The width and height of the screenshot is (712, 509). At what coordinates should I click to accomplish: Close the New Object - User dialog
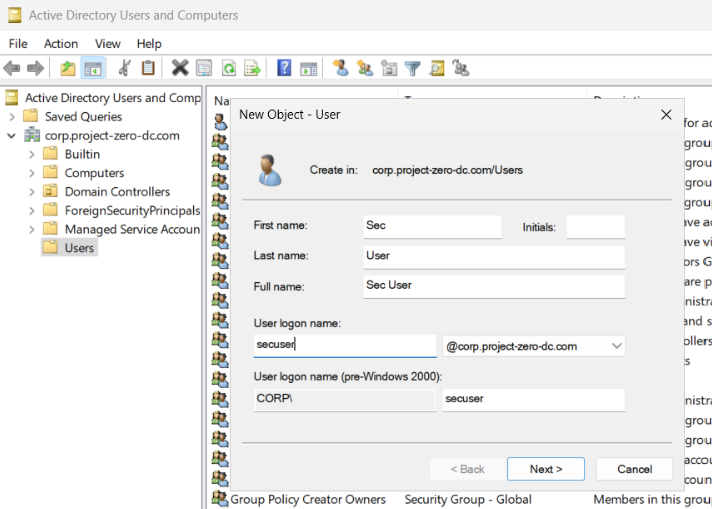pyautogui.click(x=666, y=114)
